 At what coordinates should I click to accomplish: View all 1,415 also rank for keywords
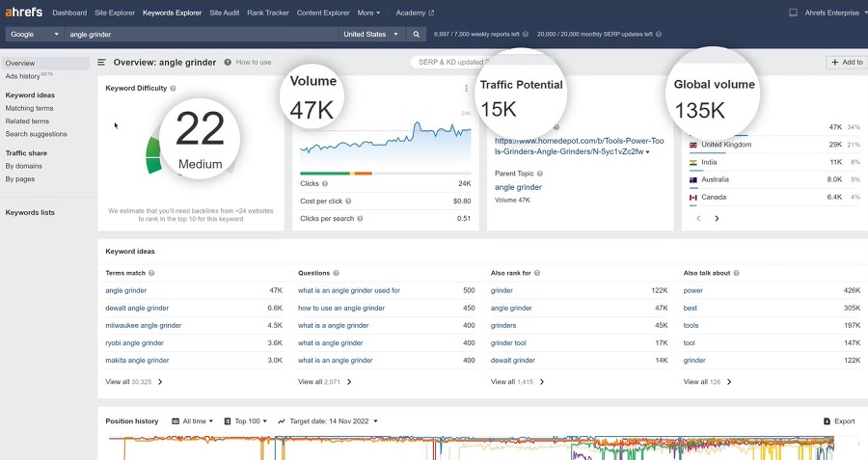(x=517, y=382)
